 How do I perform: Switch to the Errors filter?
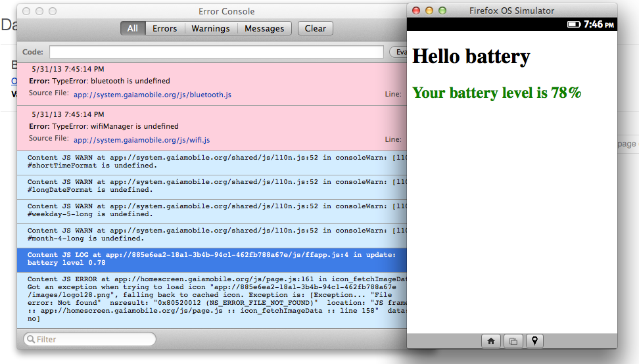point(165,28)
